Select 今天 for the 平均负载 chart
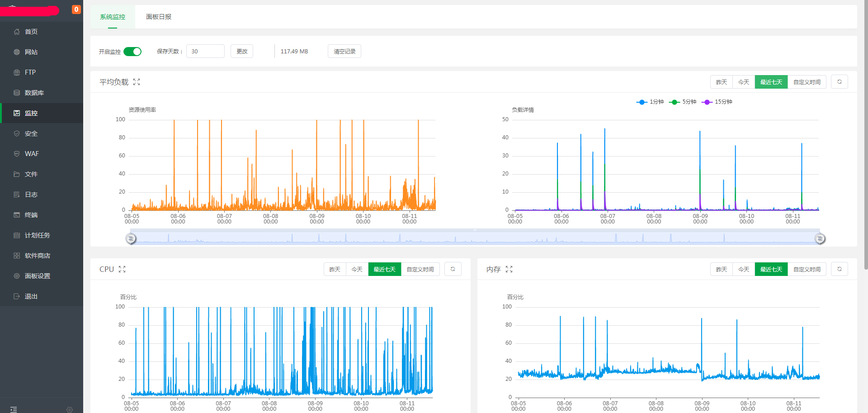The width and height of the screenshot is (868, 413). click(744, 82)
